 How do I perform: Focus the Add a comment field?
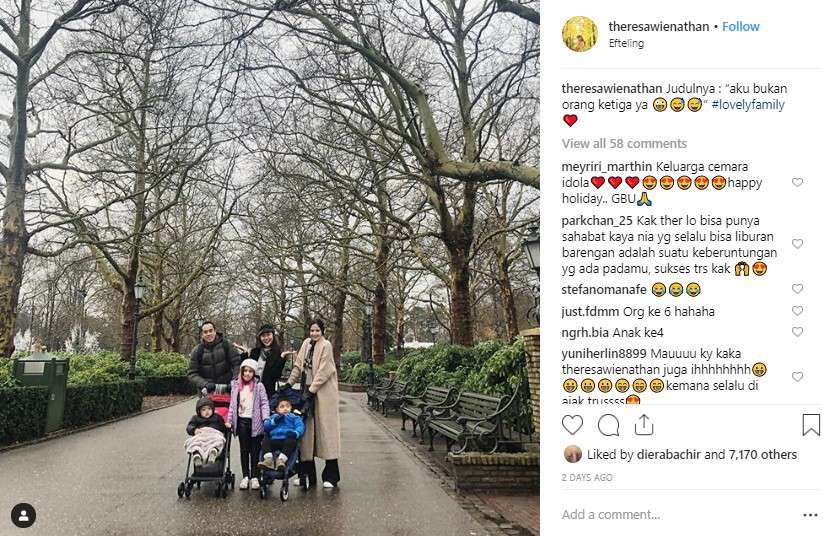pos(677,514)
